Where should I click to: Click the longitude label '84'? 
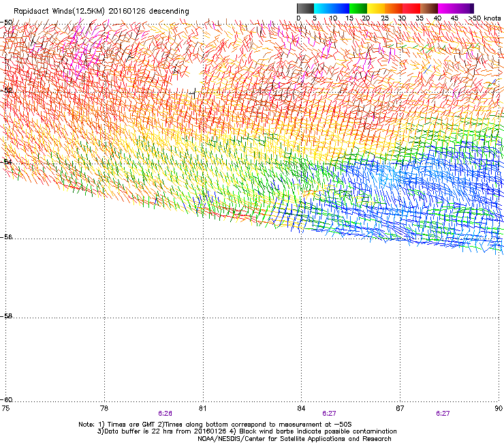pyautogui.click(x=301, y=408)
